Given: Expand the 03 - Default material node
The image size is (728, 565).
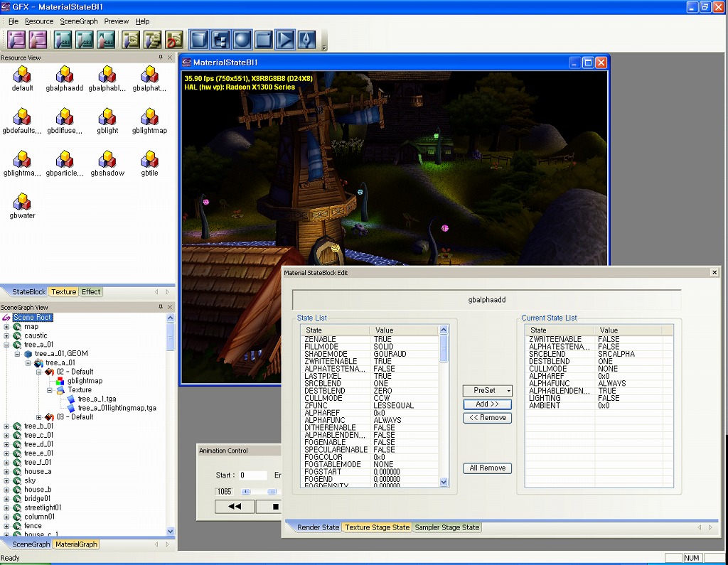Looking at the screenshot, I should tap(39, 417).
